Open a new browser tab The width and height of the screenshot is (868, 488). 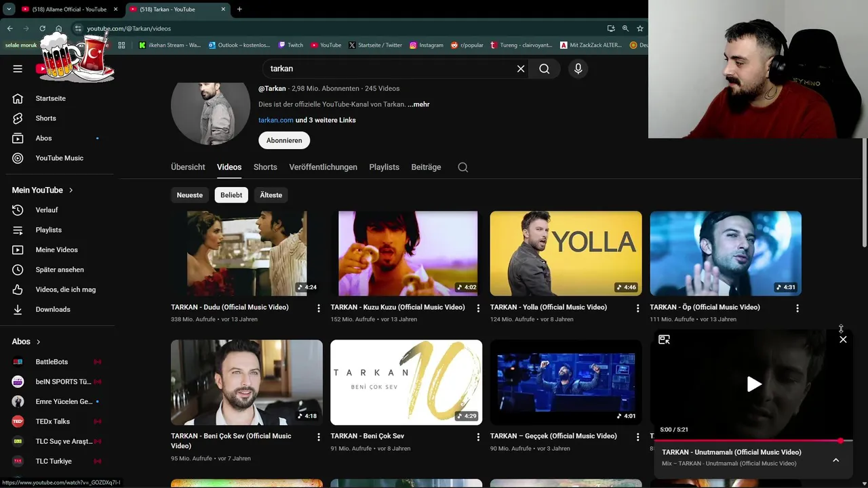point(239,9)
